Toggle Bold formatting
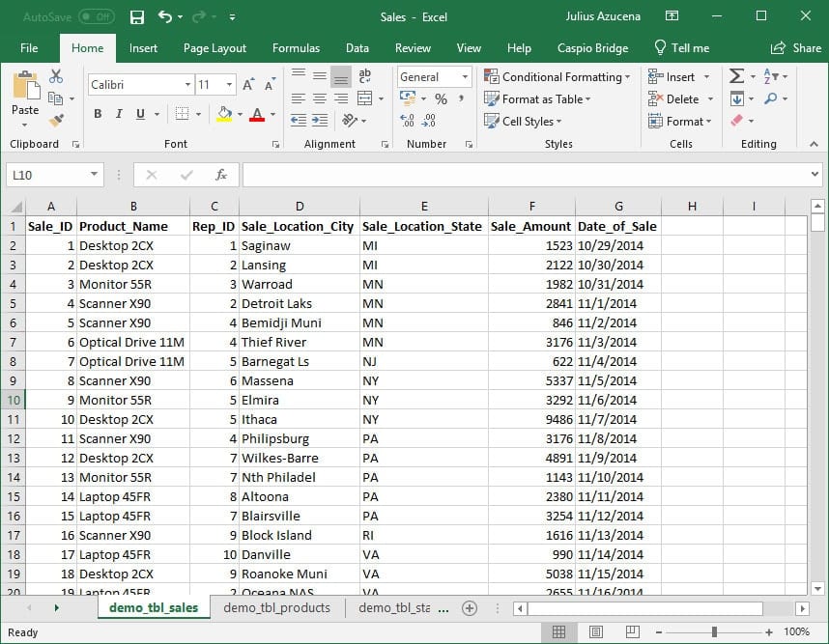 [98, 114]
